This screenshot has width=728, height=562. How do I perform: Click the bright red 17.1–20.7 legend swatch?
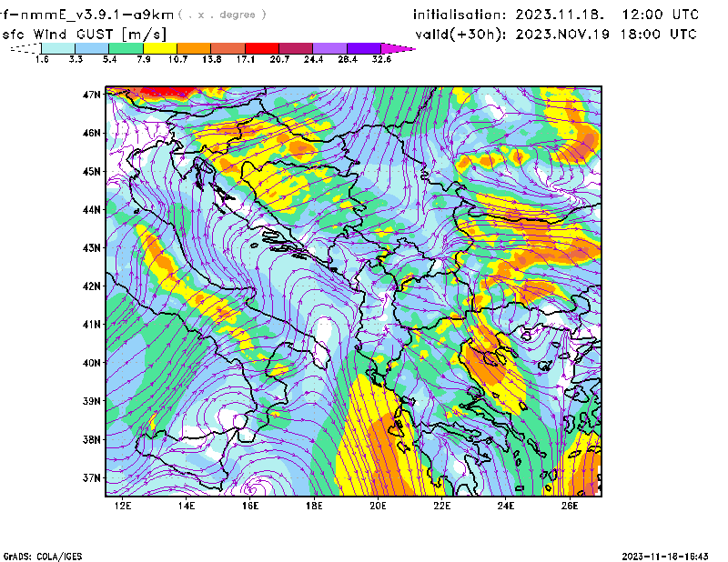(262, 48)
